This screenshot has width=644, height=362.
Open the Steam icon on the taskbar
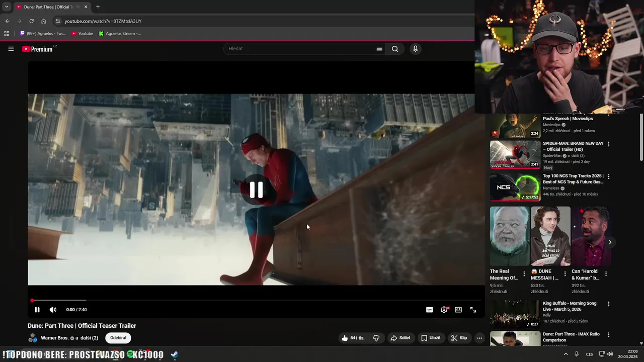[174, 354]
